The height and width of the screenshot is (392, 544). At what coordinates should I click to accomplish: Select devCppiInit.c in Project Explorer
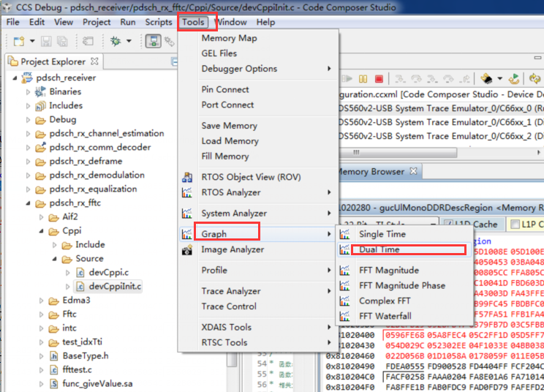[115, 287]
